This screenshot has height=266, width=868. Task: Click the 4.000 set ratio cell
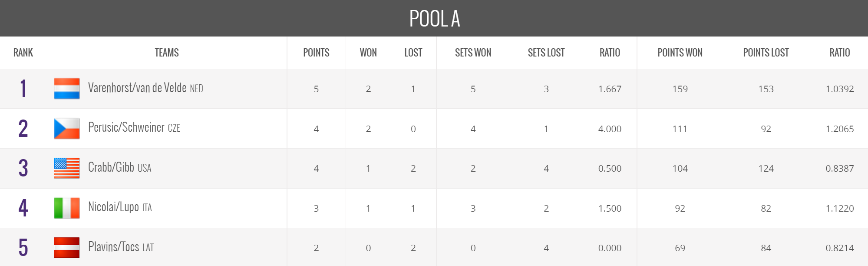(610, 129)
